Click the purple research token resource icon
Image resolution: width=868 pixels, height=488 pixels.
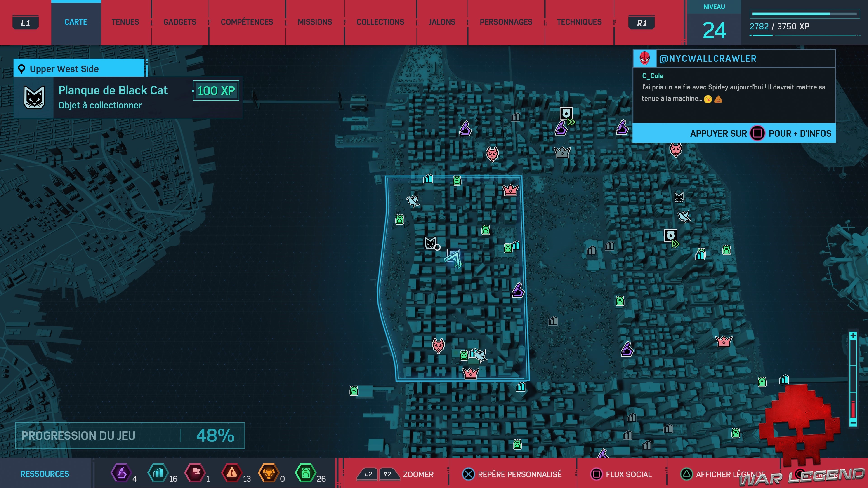point(121,473)
